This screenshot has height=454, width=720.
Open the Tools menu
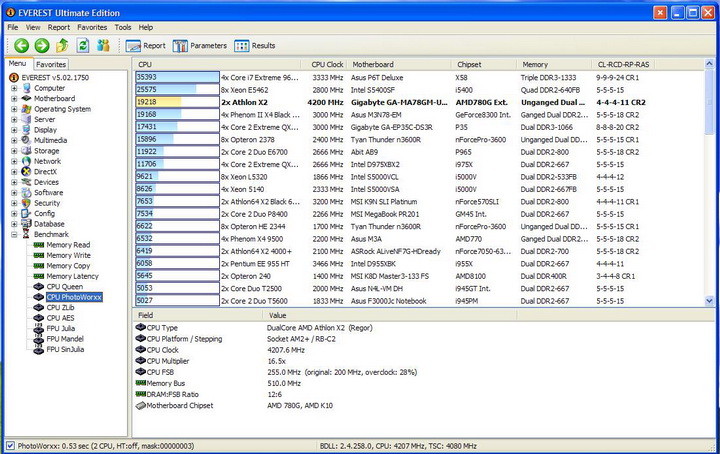tap(123, 27)
